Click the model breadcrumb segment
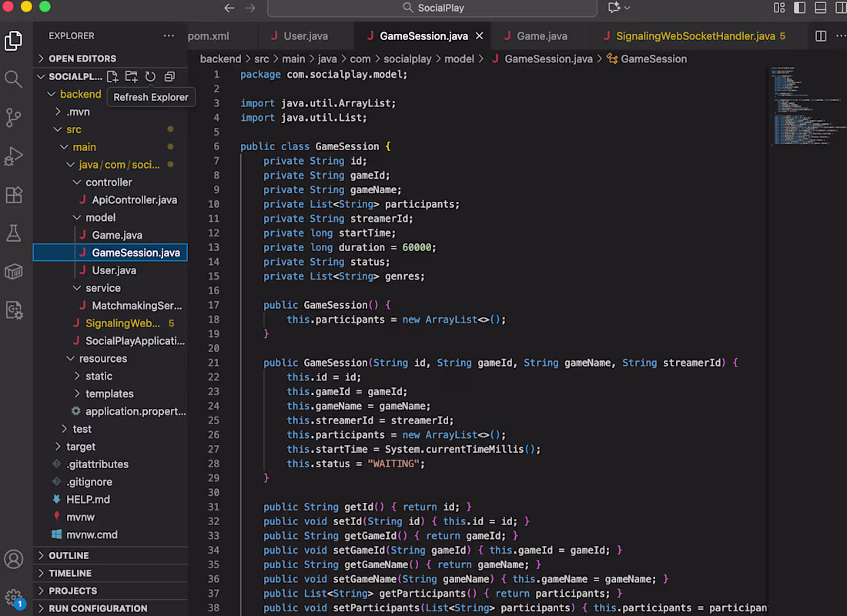This screenshot has width=847, height=616. click(459, 59)
